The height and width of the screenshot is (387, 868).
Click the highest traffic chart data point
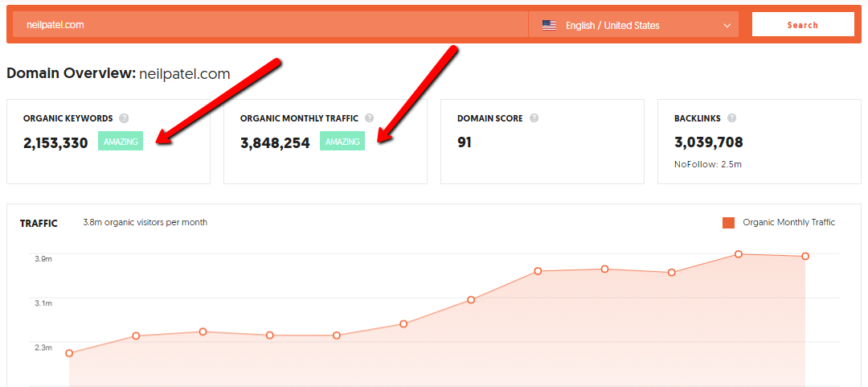tap(739, 254)
